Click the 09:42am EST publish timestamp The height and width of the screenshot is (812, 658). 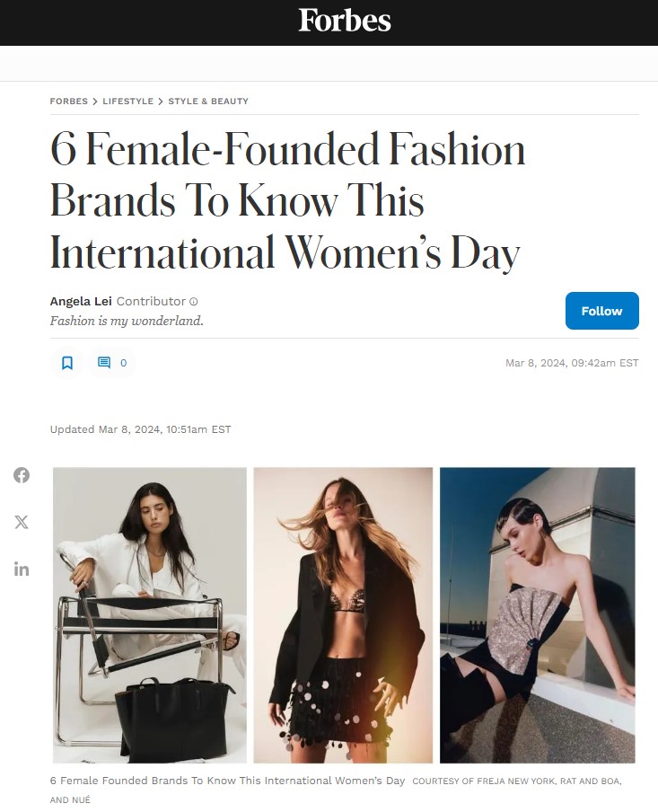point(572,363)
